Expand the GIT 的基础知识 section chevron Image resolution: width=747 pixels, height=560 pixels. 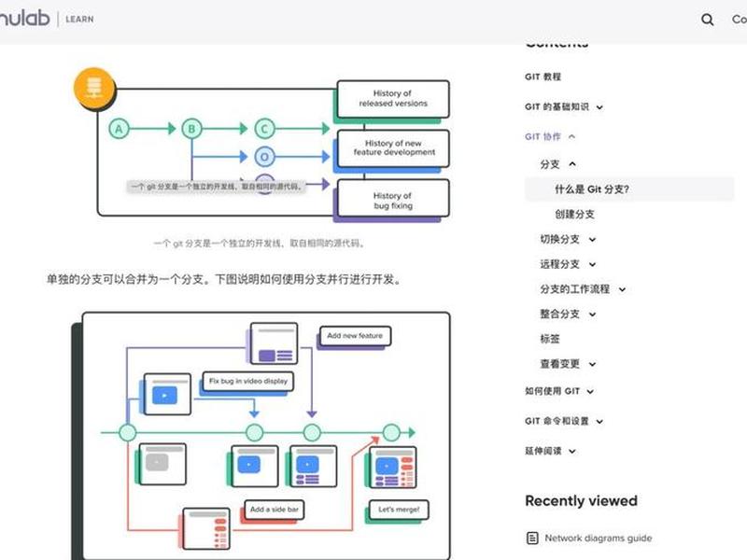[599, 107]
